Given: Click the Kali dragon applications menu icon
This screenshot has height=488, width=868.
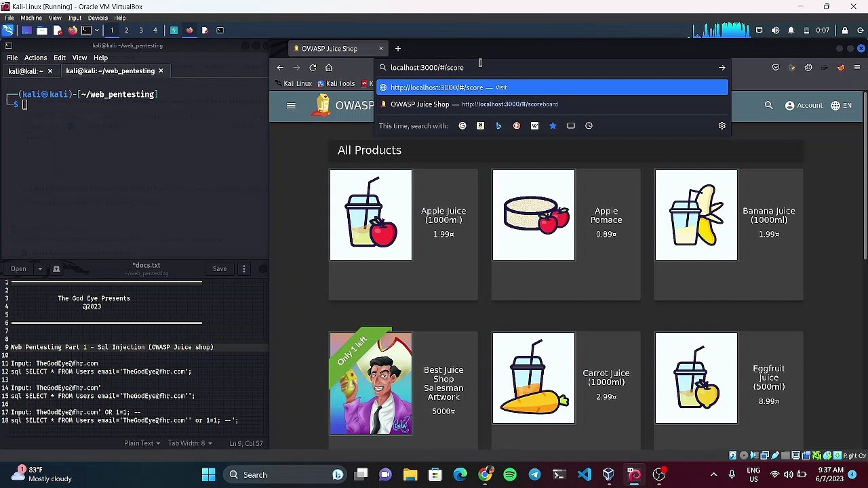Looking at the screenshot, I should point(7,30).
